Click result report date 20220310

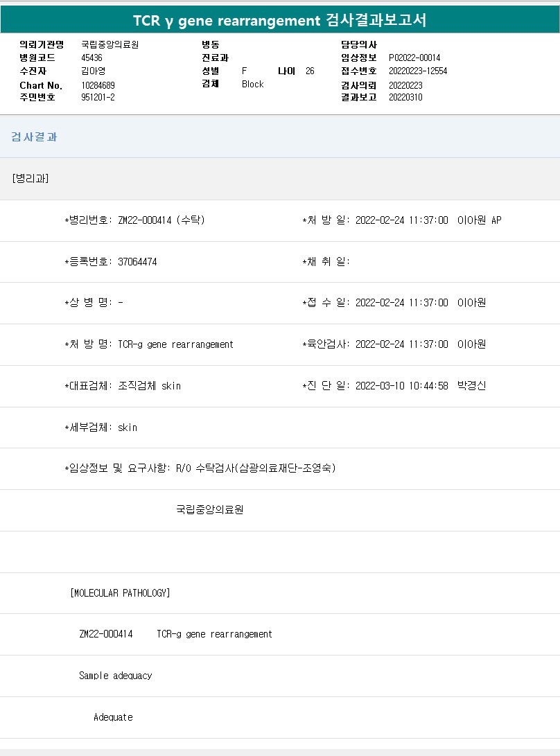[x=405, y=97]
